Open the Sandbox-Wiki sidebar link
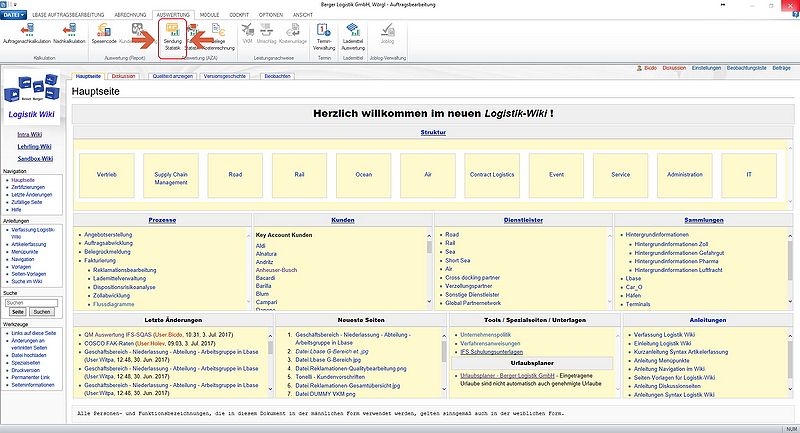The height and width of the screenshot is (433, 800). pyautogui.click(x=35, y=159)
